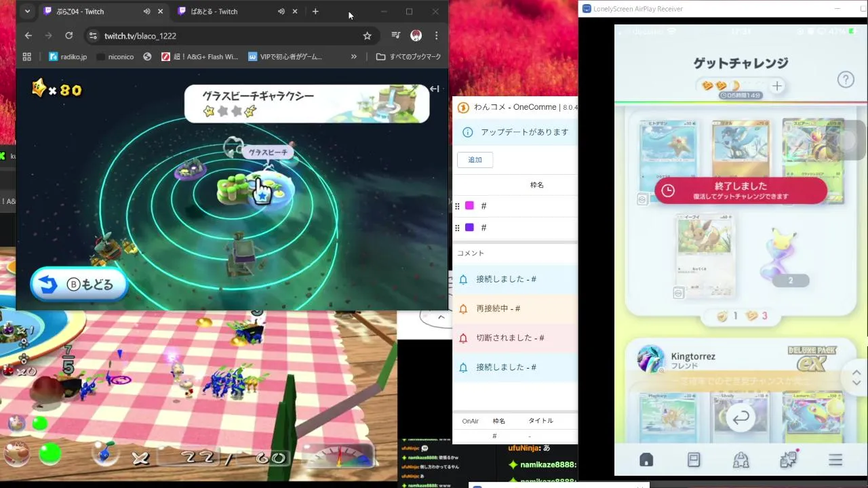Screen dimensions: 868x488
Task: Select the 切断されました - # notification
Action: (515, 338)
